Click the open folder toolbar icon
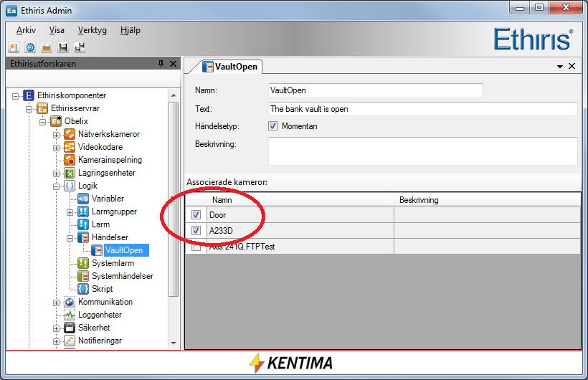588x380 pixels. coord(47,47)
